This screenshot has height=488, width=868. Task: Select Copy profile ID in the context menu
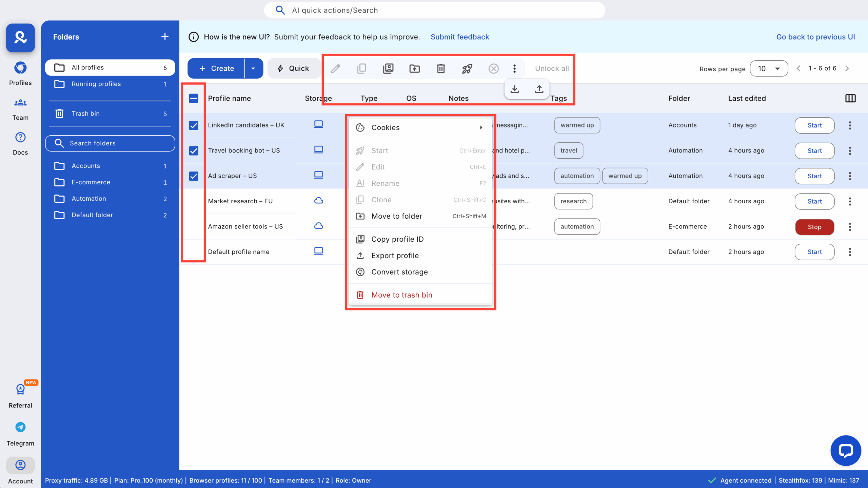[397, 239]
